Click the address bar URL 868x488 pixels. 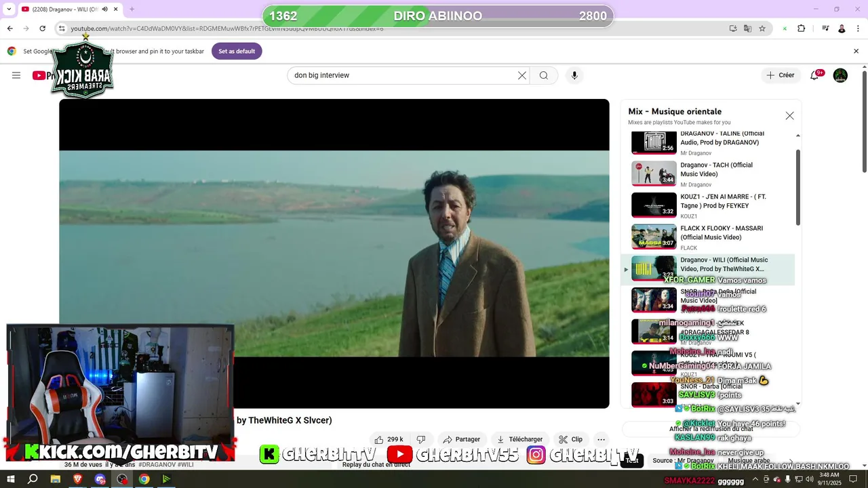point(227,28)
